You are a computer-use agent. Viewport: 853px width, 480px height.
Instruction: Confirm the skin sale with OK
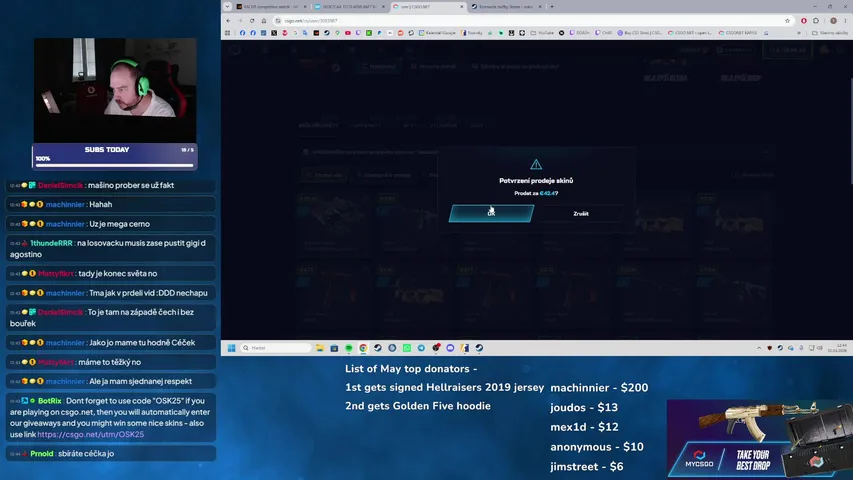click(x=491, y=213)
